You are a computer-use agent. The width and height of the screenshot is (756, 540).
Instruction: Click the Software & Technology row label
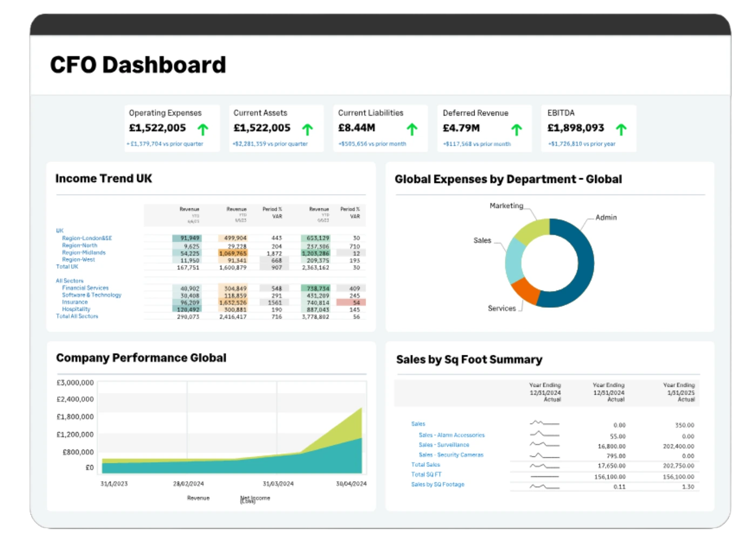pyautogui.click(x=92, y=295)
